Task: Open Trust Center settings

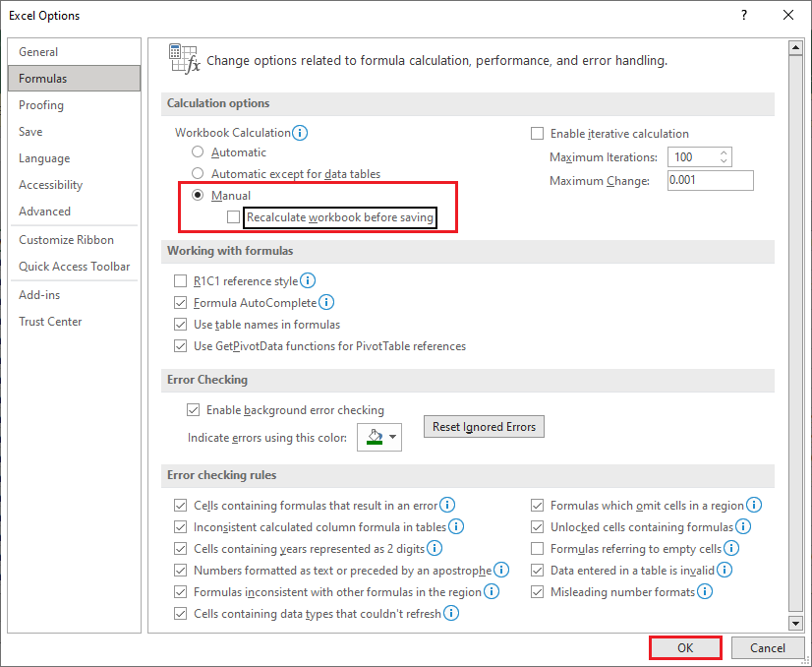Action: tap(74, 322)
